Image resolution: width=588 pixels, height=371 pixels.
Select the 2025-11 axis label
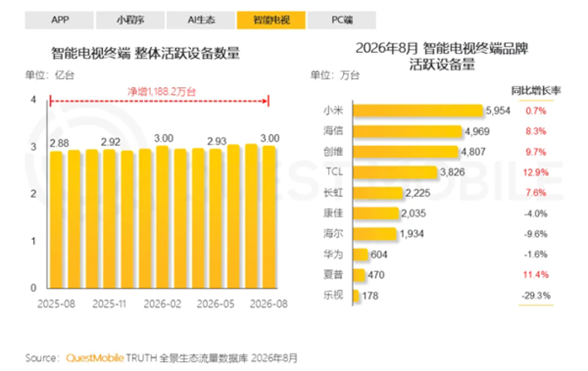click(x=109, y=304)
